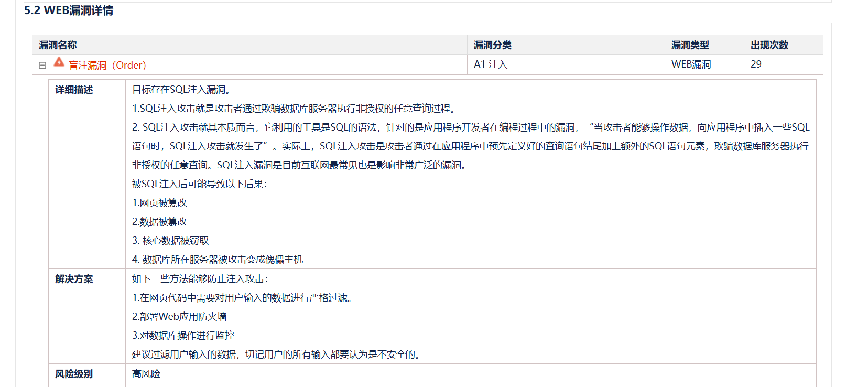Screen dimensions: 868x387
Task: Select the 详细描述 row label
Action: pos(74,90)
